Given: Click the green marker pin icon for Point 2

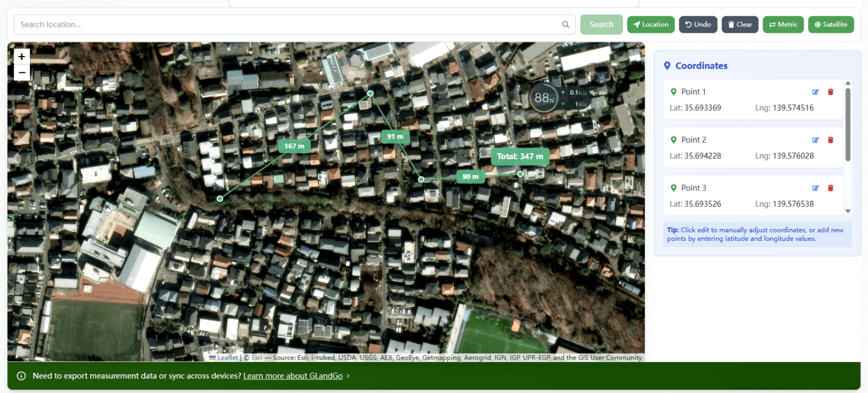Looking at the screenshot, I should point(674,140).
